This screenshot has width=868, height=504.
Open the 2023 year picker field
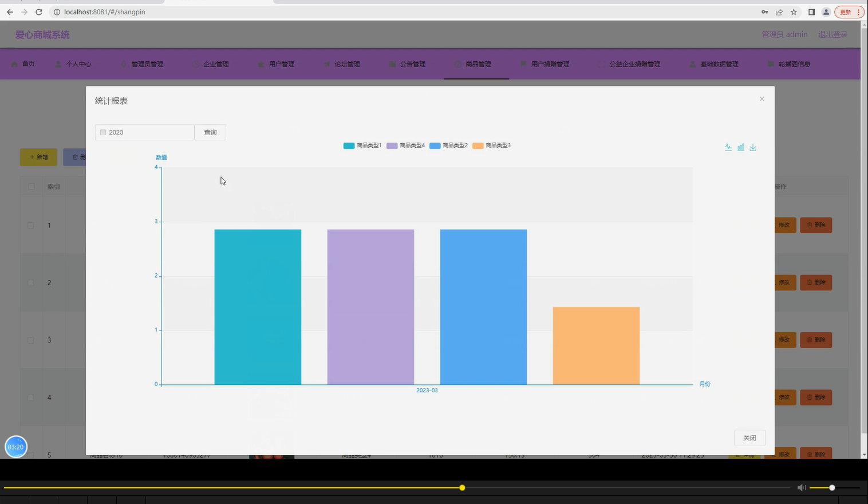(145, 132)
